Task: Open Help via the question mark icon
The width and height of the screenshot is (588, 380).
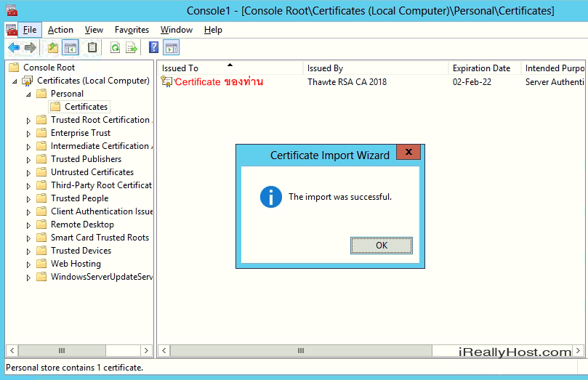Action: 154,47
